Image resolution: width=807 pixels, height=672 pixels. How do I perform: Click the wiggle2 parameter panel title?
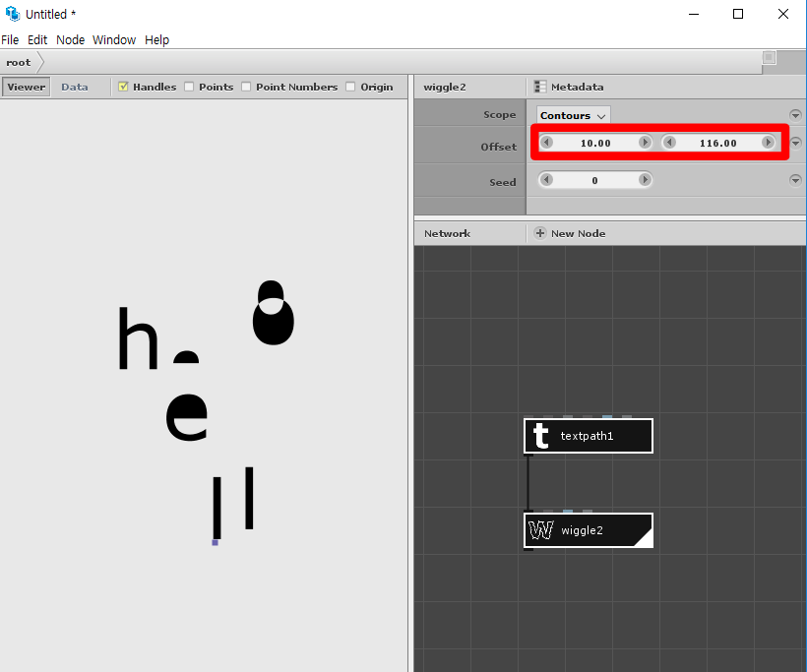[445, 87]
